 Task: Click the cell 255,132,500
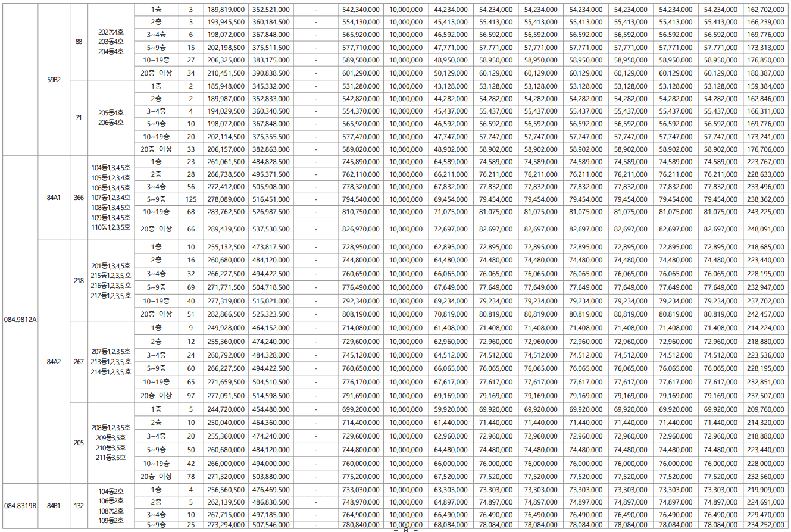point(226,247)
